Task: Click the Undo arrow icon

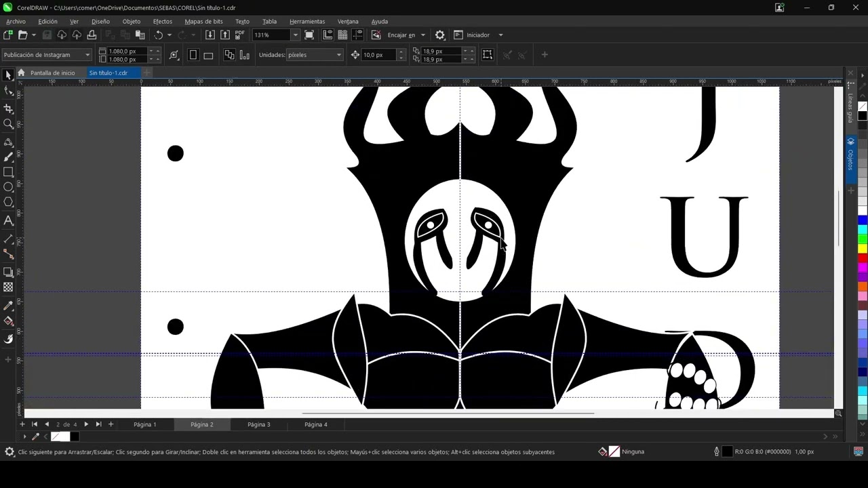Action: [159, 35]
